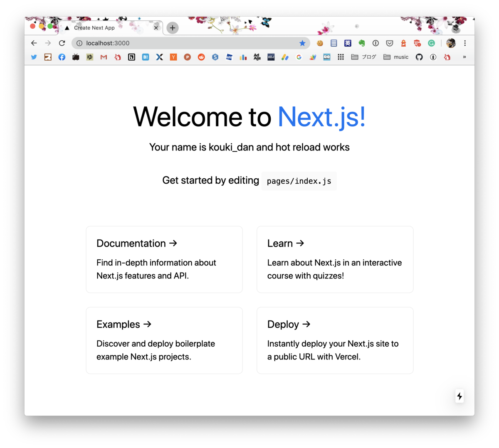The width and height of the screenshot is (499, 448).
Task: Open the Reddit bookmark
Action: [201, 57]
